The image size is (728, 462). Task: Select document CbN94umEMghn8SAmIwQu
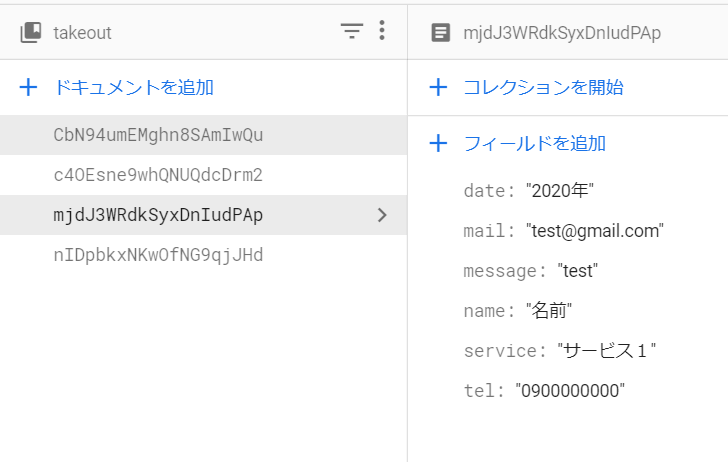[x=158, y=135]
